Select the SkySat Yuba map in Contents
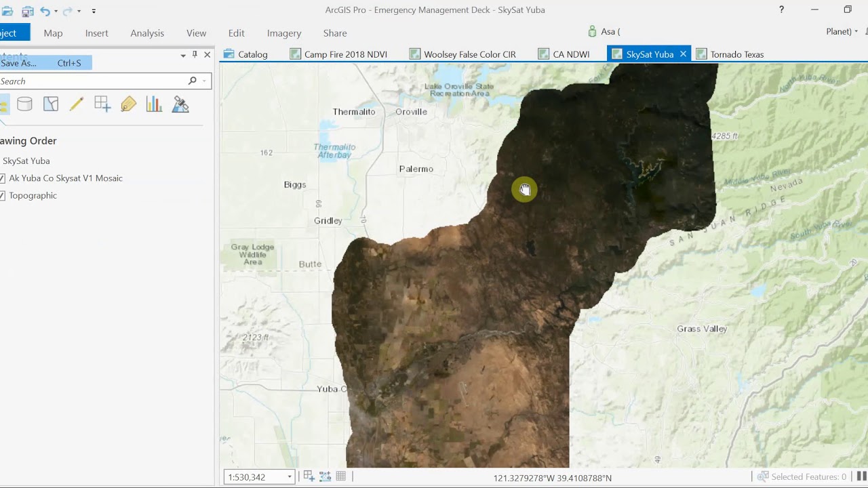 (x=26, y=161)
